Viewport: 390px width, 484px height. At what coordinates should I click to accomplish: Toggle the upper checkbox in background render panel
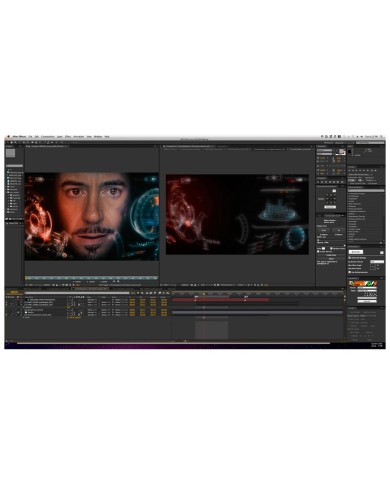[x=349, y=258]
